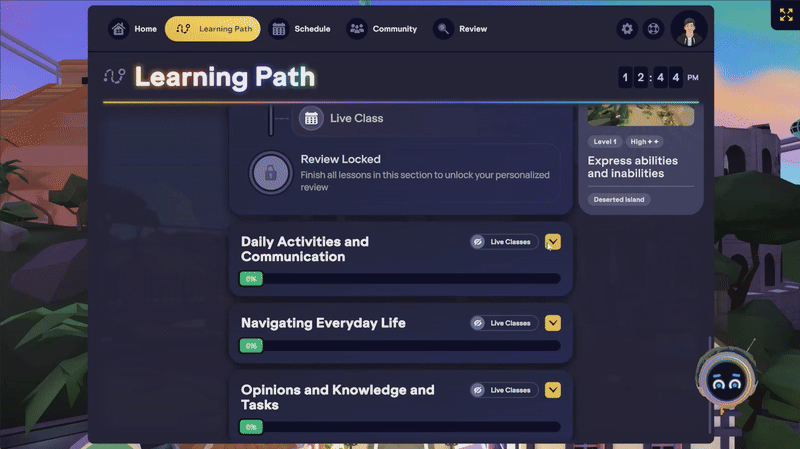Switch to the Schedule tab

(300, 29)
